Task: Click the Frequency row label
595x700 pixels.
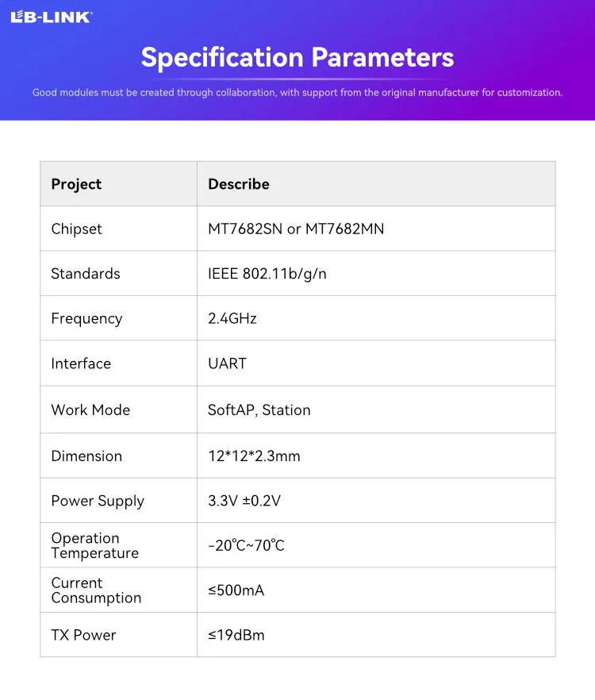Action: click(86, 318)
